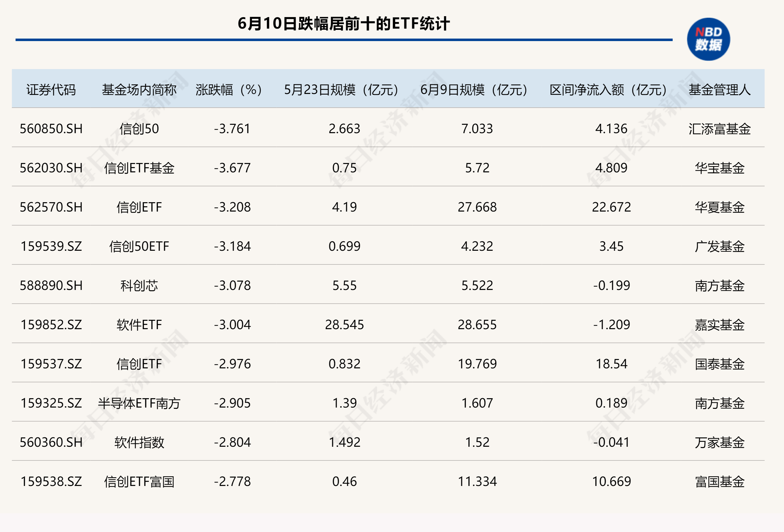The height and width of the screenshot is (532, 784).
Task: Click the 半导体ETF南方 fund name
Action: tap(139, 403)
